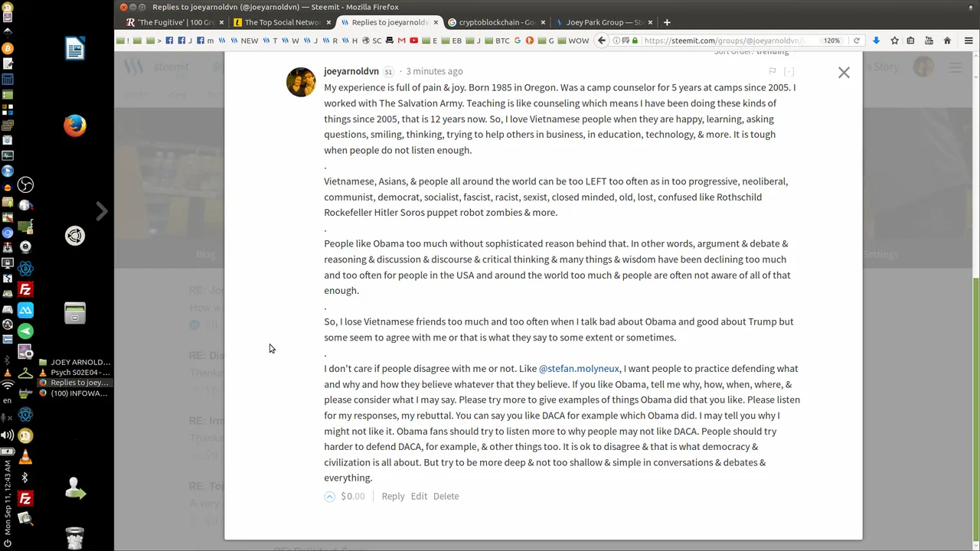980x551 pixels.
Task: Open the YouTube bookmark icon in toolbar
Action: click(x=413, y=41)
